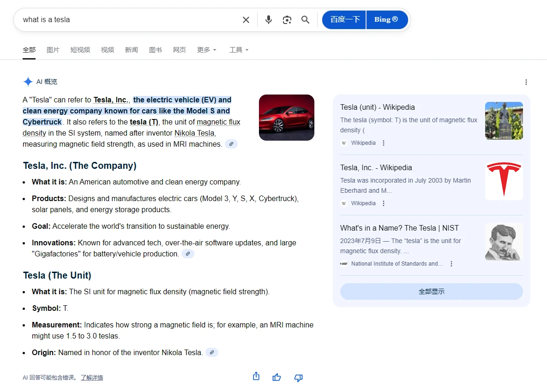Give thumbs up to AI answer
The width and height of the screenshot is (547, 392).
tap(277, 377)
